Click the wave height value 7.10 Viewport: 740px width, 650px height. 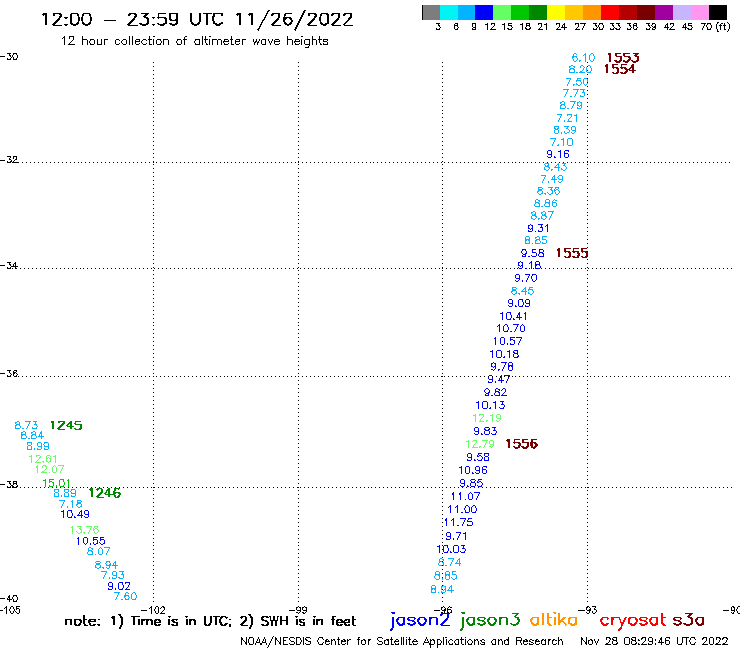point(562,142)
